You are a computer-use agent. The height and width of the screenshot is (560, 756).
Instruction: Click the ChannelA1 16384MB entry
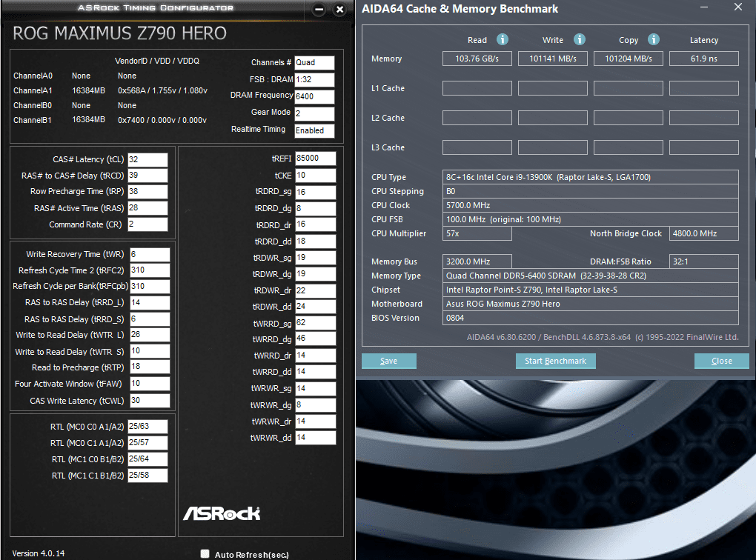click(88, 90)
